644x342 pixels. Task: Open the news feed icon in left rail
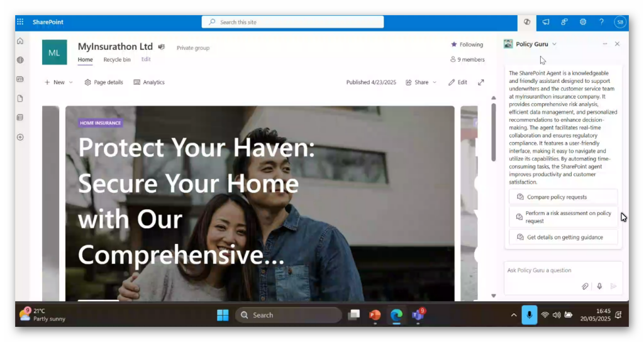pyautogui.click(x=20, y=79)
